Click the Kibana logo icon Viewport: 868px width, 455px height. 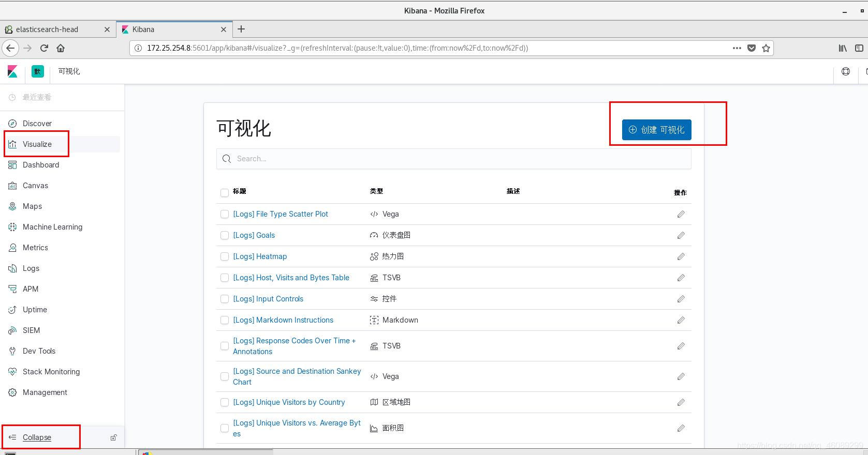pyautogui.click(x=12, y=71)
